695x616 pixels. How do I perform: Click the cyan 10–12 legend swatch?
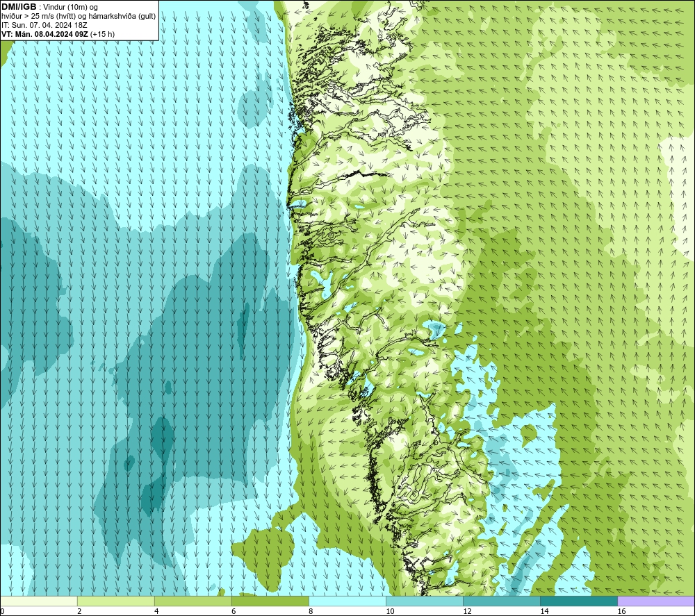tap(425, 601)
